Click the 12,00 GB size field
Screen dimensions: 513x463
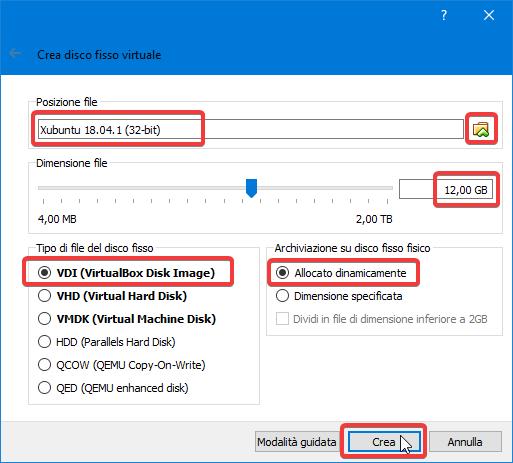click(446, 190)
